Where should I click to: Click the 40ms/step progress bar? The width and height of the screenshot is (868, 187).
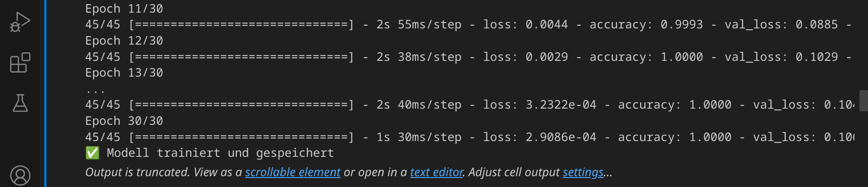pyautogui.click(x=241, y=105)
